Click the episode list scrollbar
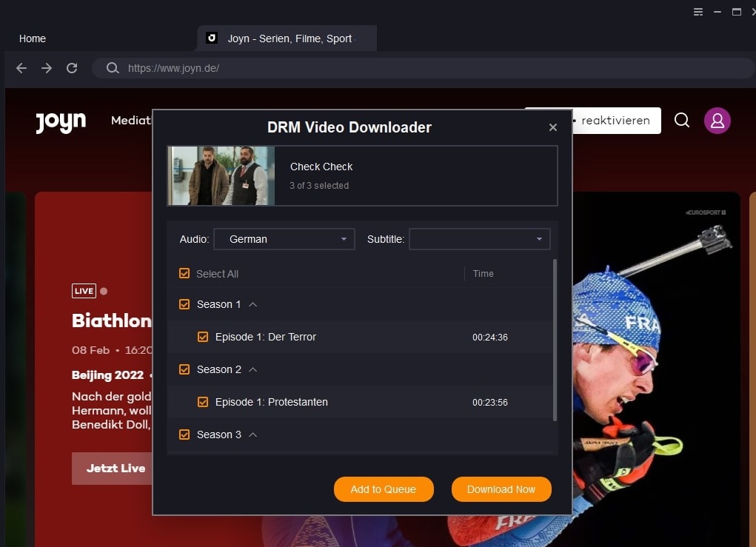 [x=555, y=340]
